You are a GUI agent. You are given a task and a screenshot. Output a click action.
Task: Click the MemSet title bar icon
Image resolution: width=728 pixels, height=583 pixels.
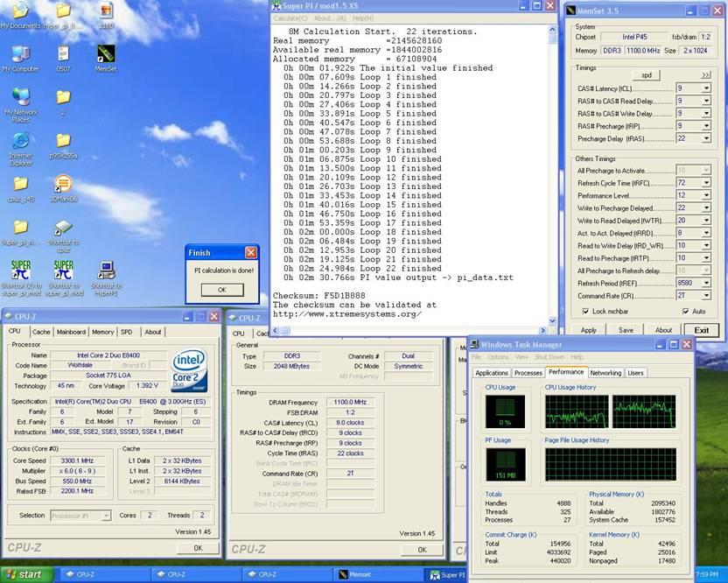point(570,11)
